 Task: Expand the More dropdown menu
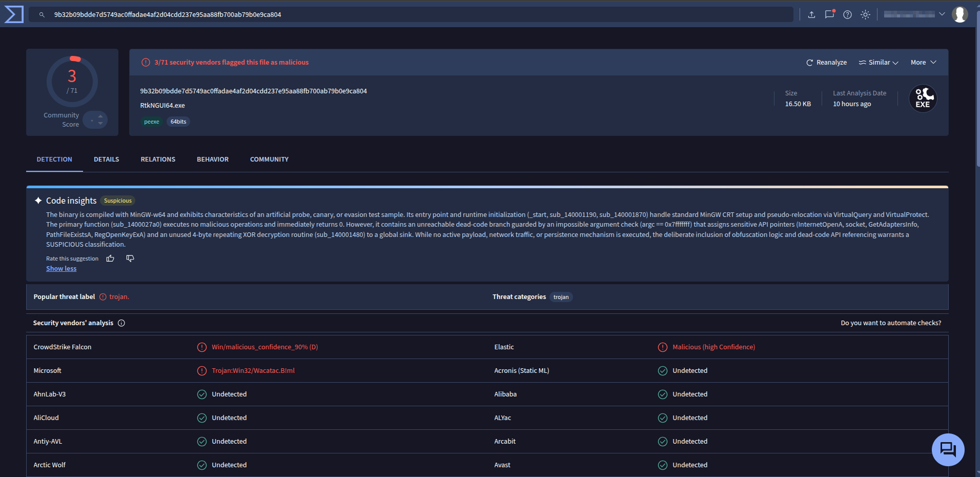[924, 62]
